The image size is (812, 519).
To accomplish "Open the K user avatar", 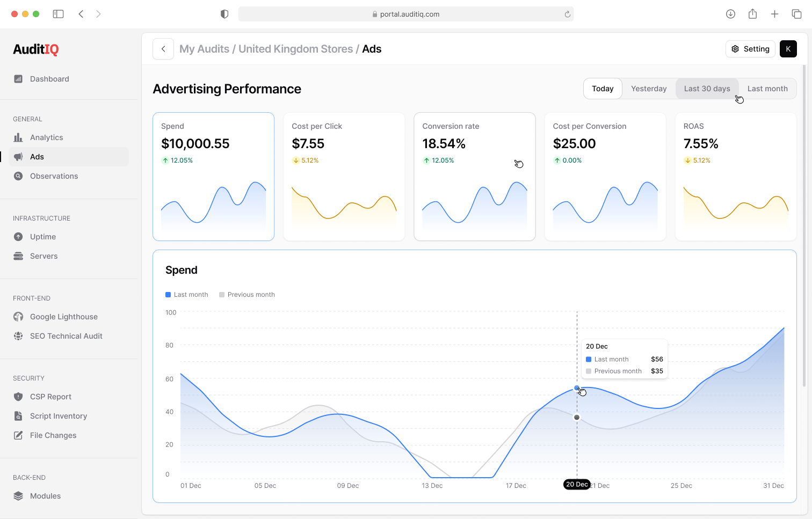I will 788,49.
